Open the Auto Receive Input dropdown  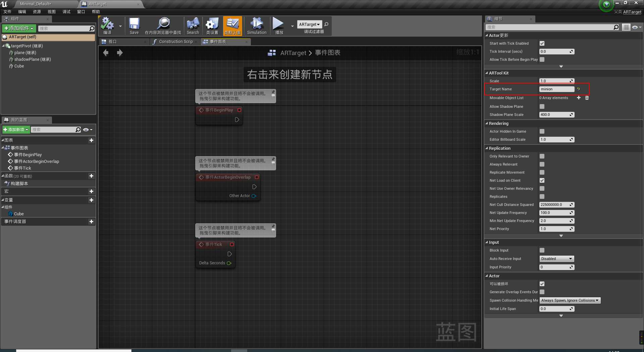[x=556, y=259]
